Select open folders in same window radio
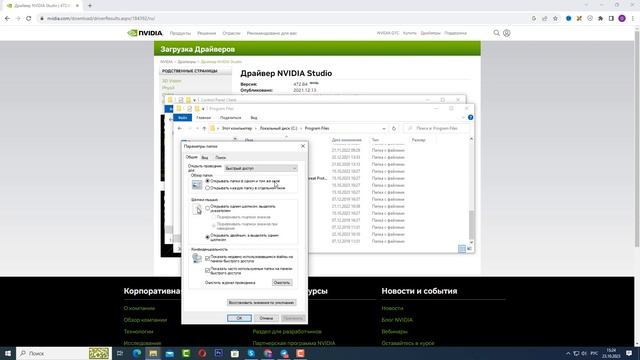Screen dimensions: 640x360 click(207, 181)
